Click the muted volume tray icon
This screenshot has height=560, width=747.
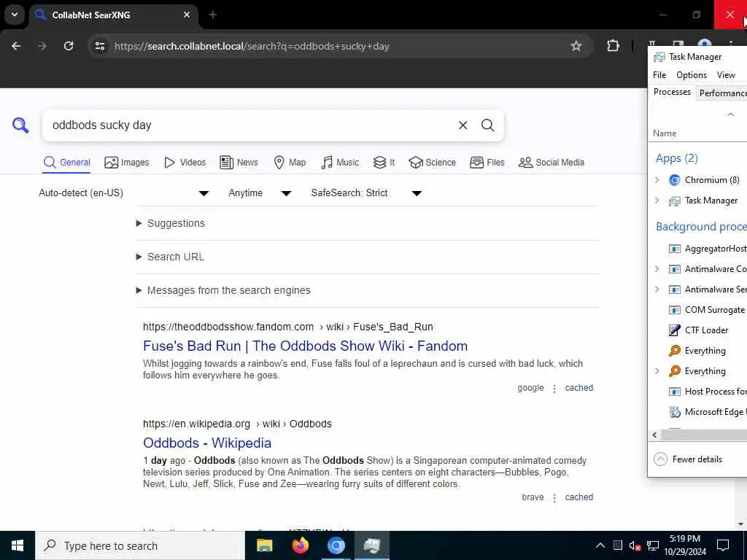635,545
